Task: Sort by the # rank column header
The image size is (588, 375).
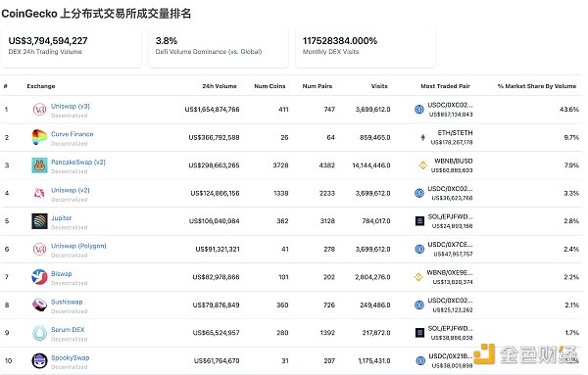Action: tap(5, 86)
